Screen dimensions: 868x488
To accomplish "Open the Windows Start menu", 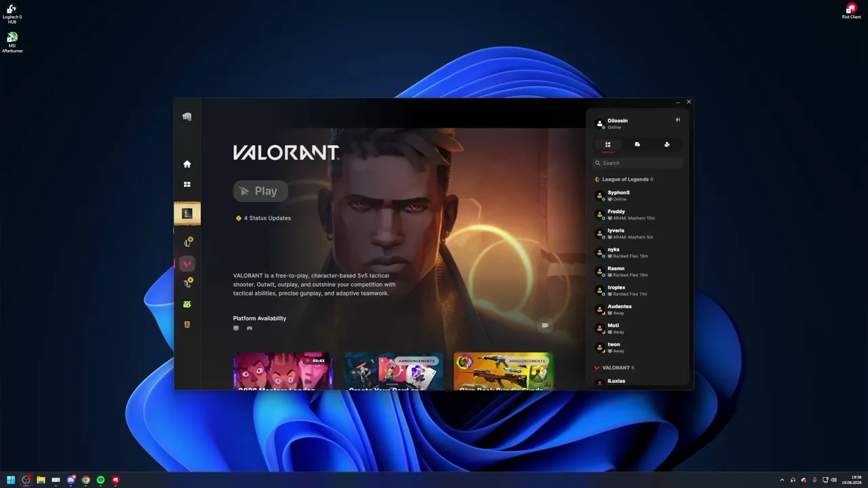I will click(x=11, y=480).
